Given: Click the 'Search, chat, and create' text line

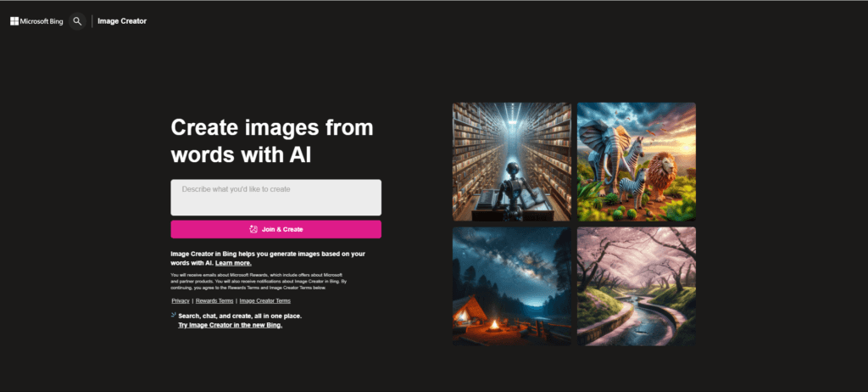Looking at the screenshot, I should tap(240, 316).
